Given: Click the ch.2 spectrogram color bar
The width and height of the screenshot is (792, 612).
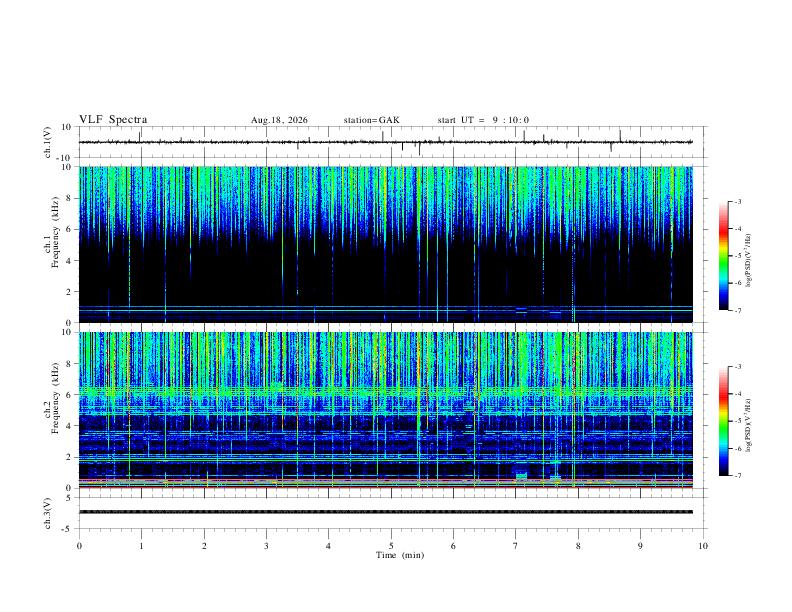Looking at the screenshot, I should (724, 421).
